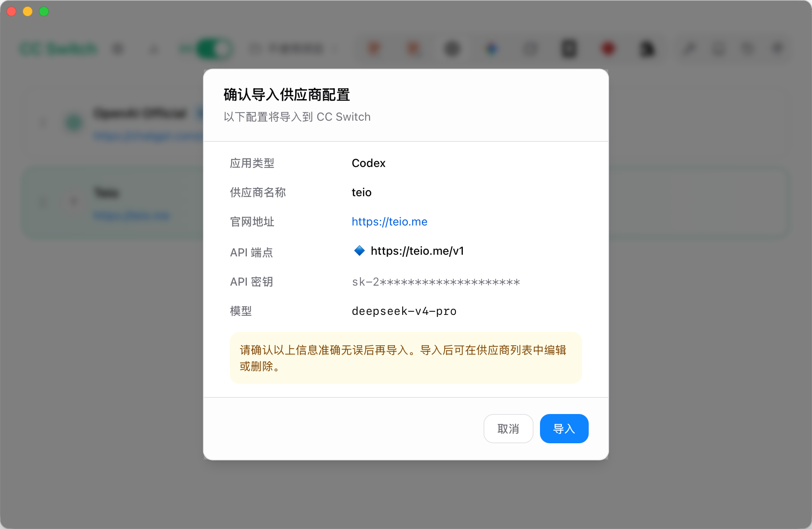
Task: Click the provider name value teio
Action: pyautogui.click(x=361, y=192)
